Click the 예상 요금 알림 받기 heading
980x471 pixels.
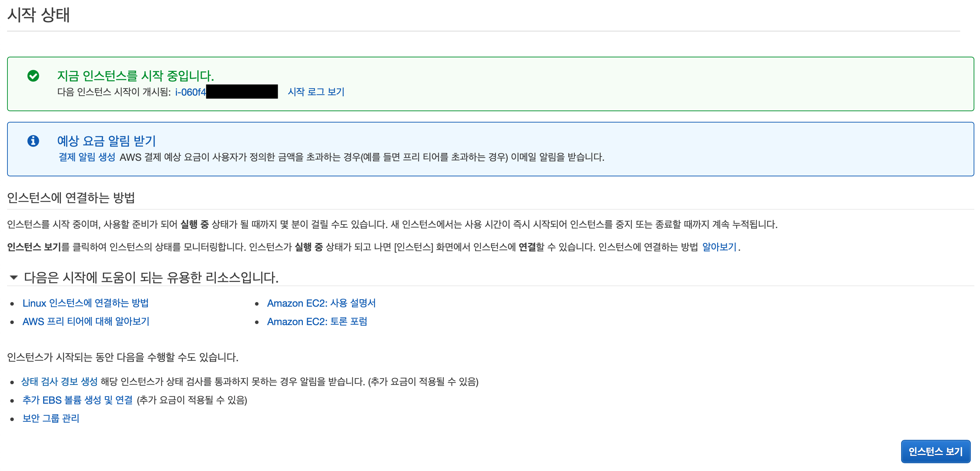106,141
